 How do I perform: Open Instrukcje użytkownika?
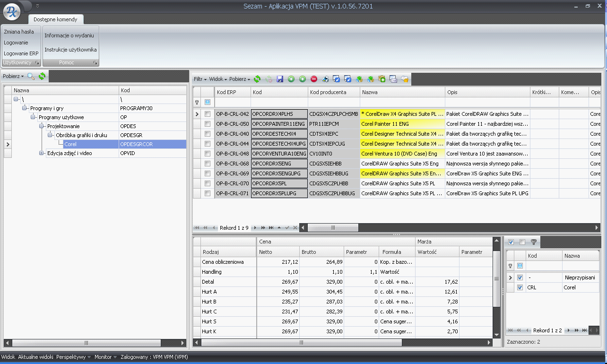[x=71, y=50]
